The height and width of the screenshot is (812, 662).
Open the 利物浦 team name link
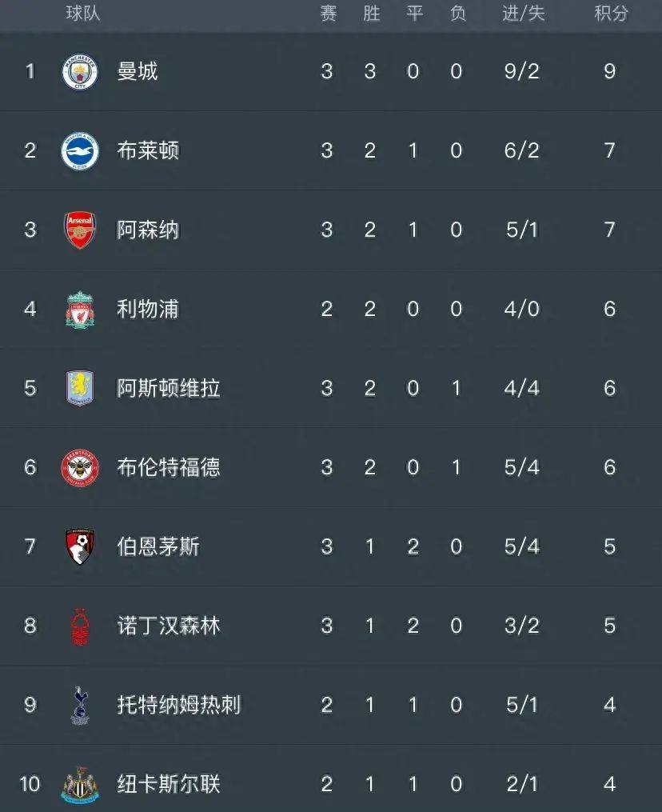pyautogui.click(x=148, y=309)
